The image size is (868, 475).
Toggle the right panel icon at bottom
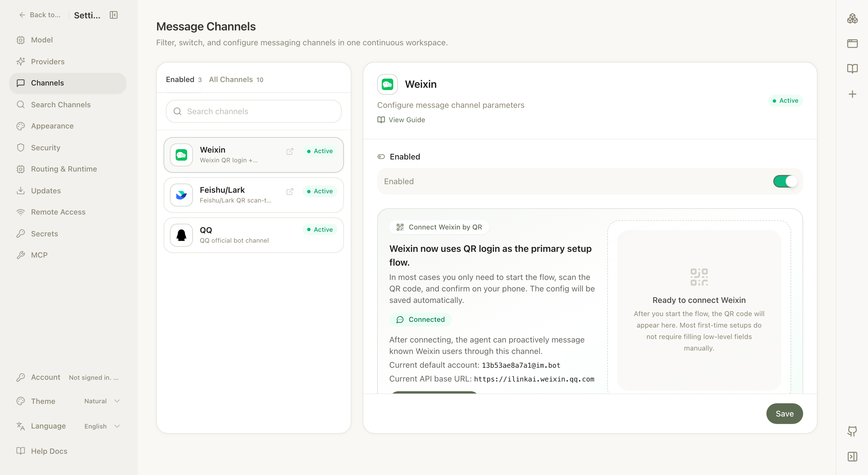852,456
